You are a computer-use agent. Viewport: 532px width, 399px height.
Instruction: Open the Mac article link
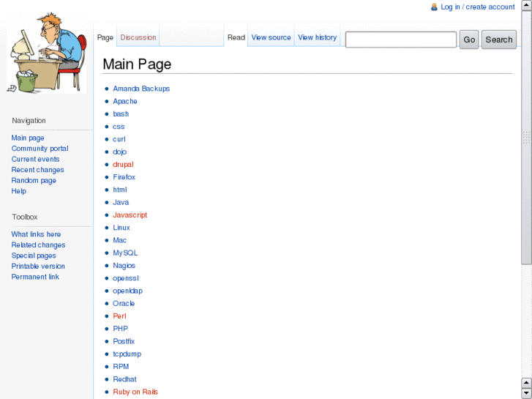click(119, 240)
